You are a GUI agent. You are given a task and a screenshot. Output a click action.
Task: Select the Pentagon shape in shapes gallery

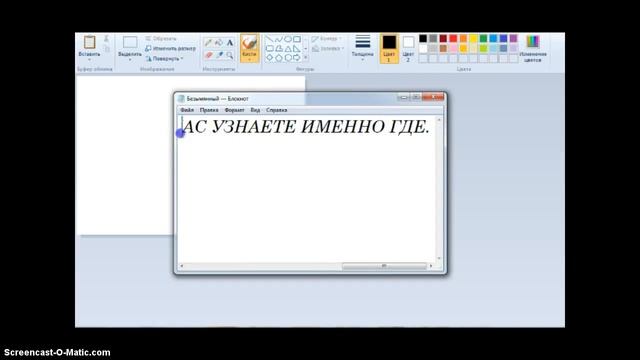pyautogui.click(x=279, y=58)
